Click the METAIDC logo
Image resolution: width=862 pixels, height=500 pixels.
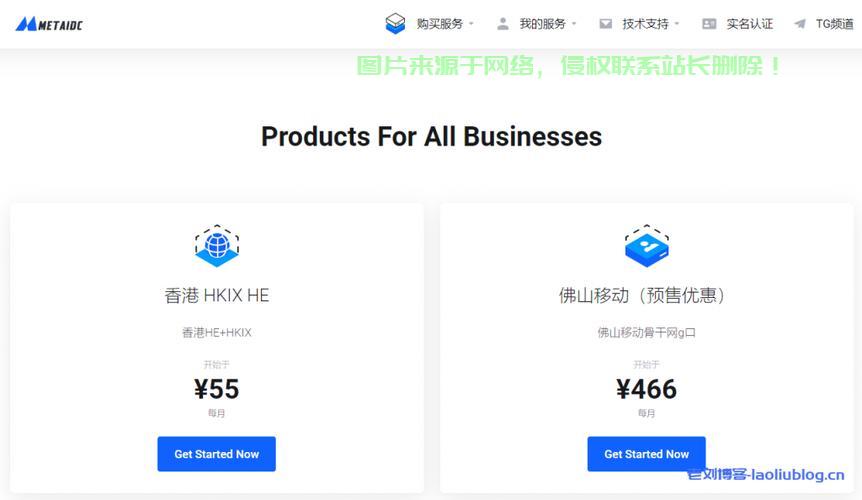tap(49, 24)
